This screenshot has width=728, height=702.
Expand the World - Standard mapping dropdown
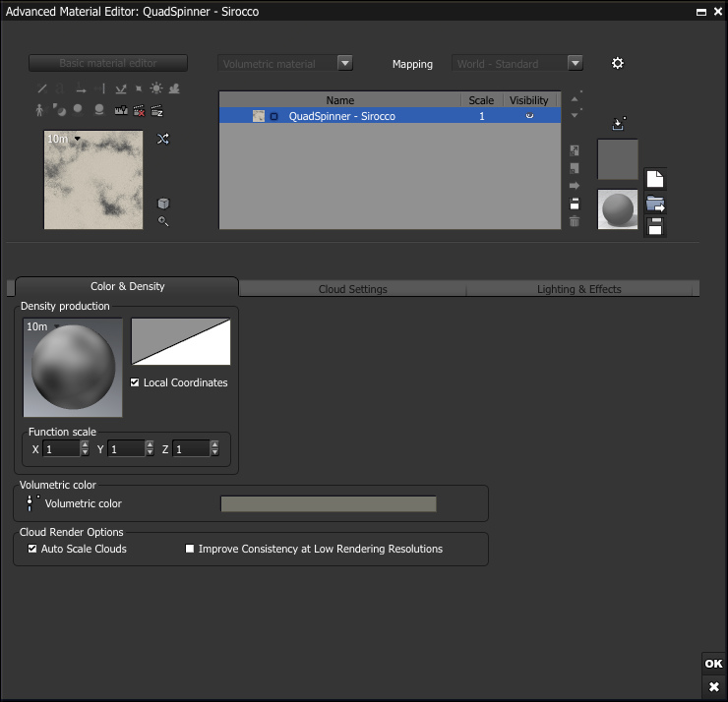[576, 63]
